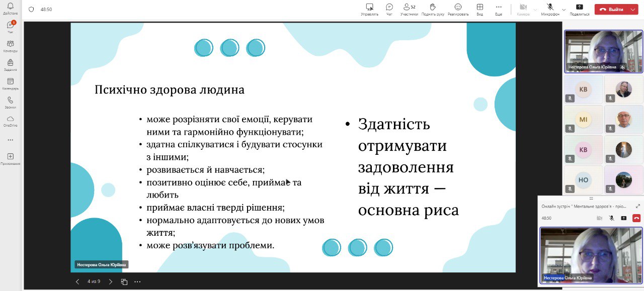Toggle the camera in the top toolbar
Viewport: 644px width, 291px height.
tap(523, 8)
